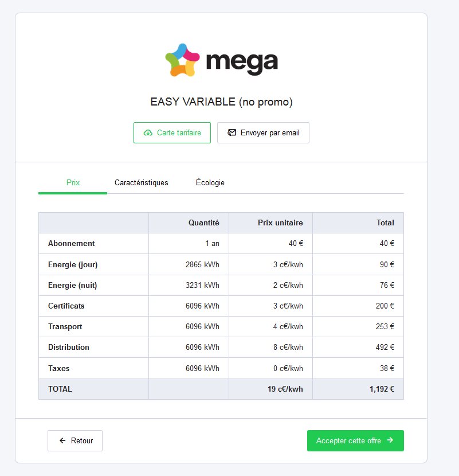This screenshot has height=476, width=459.
Task: Click the Abonnement row label
Action: [72, 244]
